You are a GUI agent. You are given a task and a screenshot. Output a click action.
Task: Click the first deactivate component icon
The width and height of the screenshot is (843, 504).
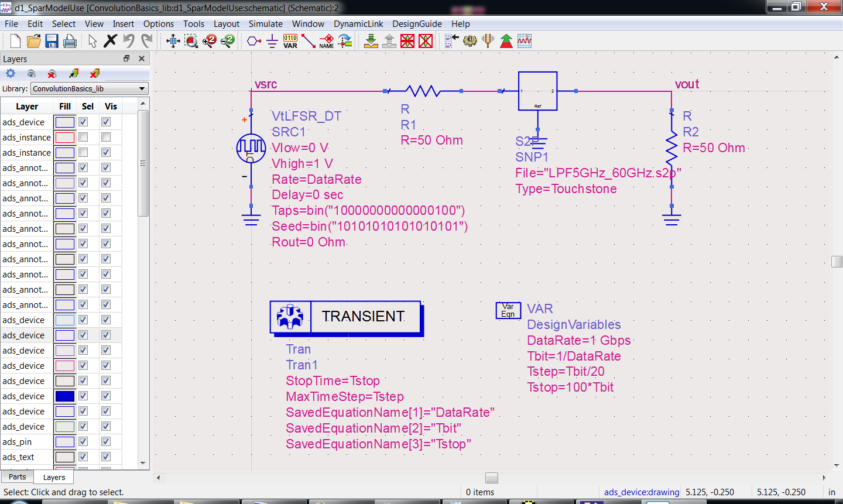point(407,41)
